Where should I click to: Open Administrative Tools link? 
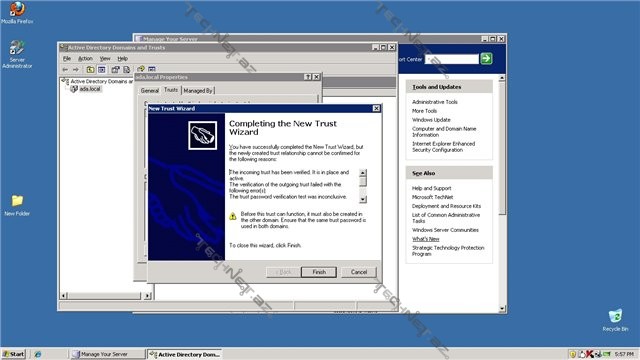[435, 102]
